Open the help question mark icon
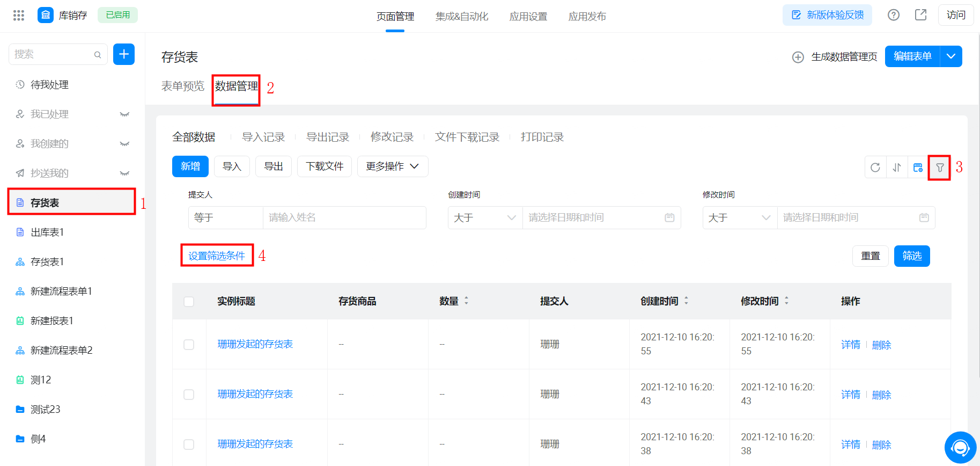Screen dimensions: 980x466 (894, 15)
